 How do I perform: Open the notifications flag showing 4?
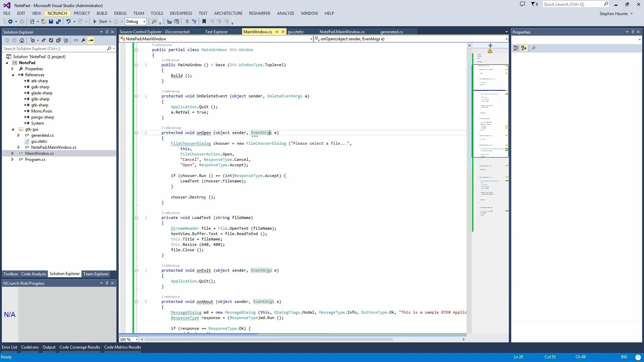(x=534, y=4)
